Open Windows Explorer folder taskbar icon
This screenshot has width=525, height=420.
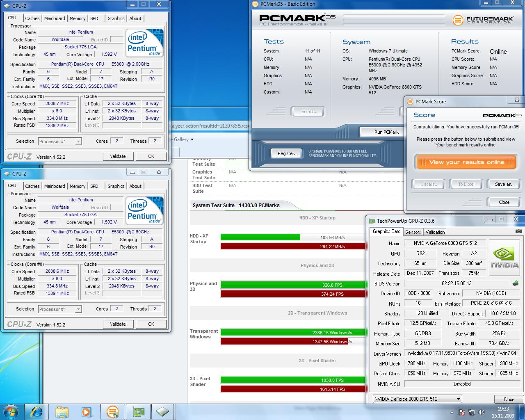coord(62,412)
